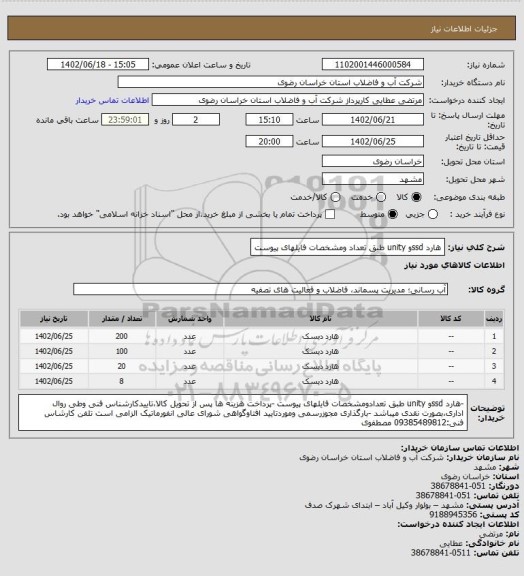
Task: Select the خدمت radio button
Action: click(381, 197)
